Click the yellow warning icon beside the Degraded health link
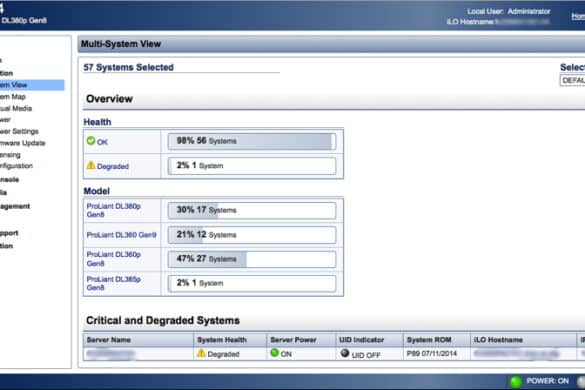The height and width of the screenshot is (390, 585). pyautogui.click(x=91, y=165)
